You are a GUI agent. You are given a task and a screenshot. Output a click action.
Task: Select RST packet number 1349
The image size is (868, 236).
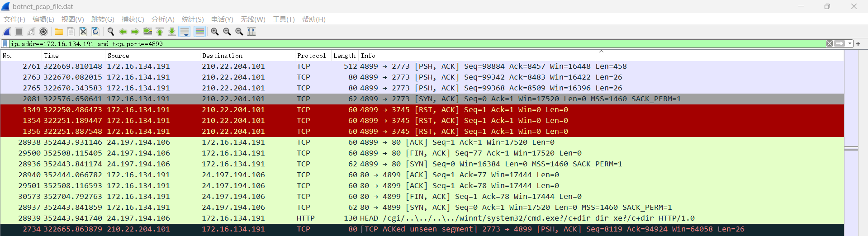tap(422, 110)
